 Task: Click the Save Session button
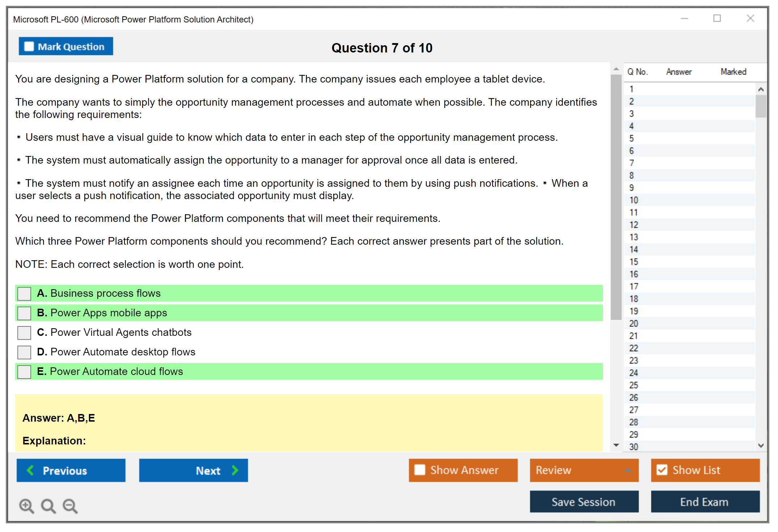coord(584,502)
